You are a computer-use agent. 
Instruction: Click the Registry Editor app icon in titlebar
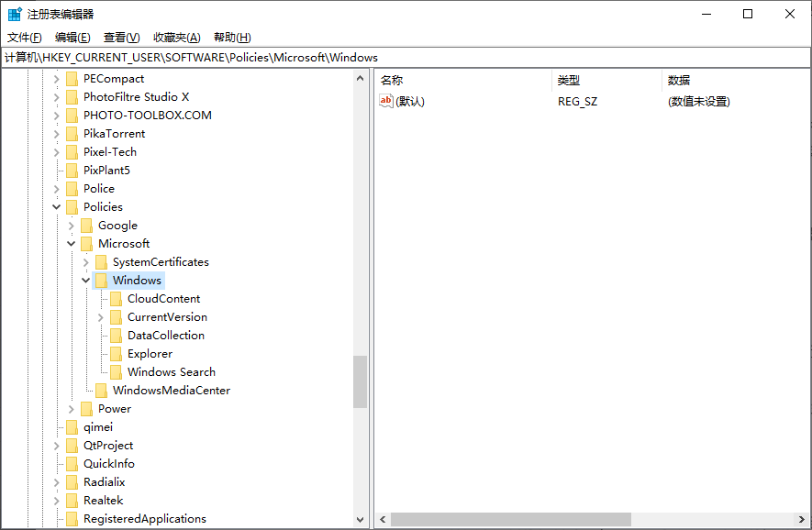tap(13, 14)
